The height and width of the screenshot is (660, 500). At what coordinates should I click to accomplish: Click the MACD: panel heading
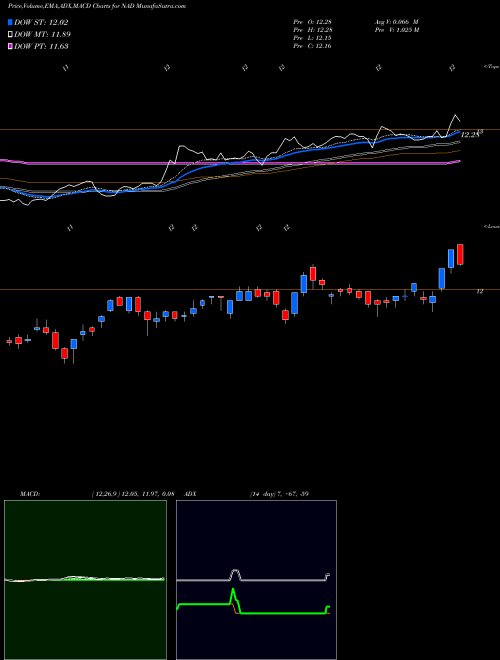click(30, 494)
